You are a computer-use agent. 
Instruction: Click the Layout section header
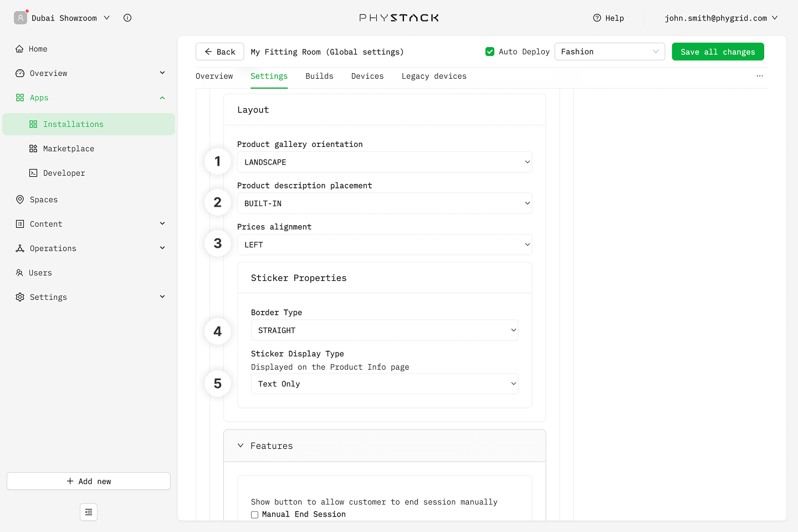(x=253, y=110)
